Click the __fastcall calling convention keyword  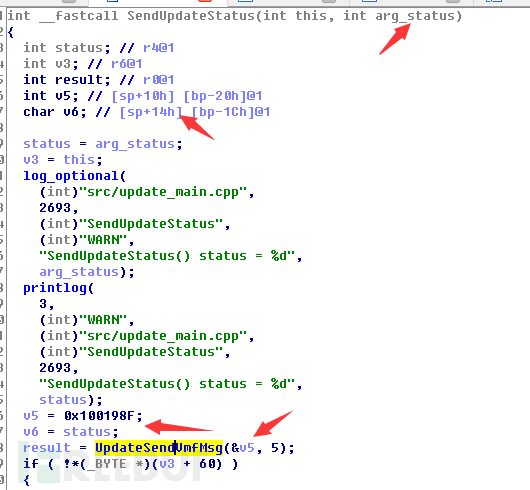(x=79, y=16)
